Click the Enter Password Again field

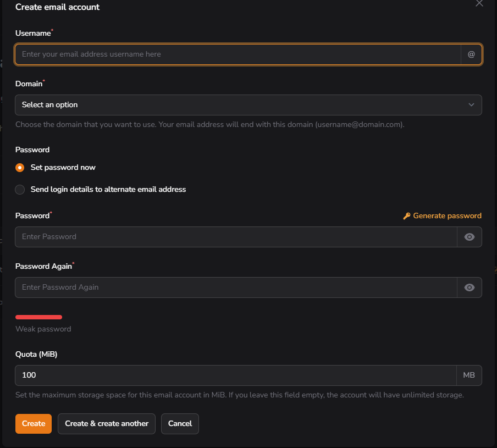click(236, 287)
